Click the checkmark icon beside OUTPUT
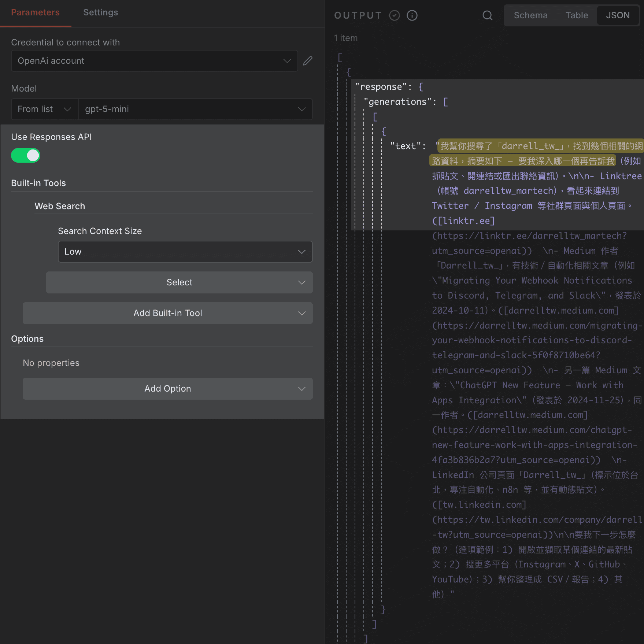Image resolution: width=644 pixels, height=644 pixels. (395, 15)
